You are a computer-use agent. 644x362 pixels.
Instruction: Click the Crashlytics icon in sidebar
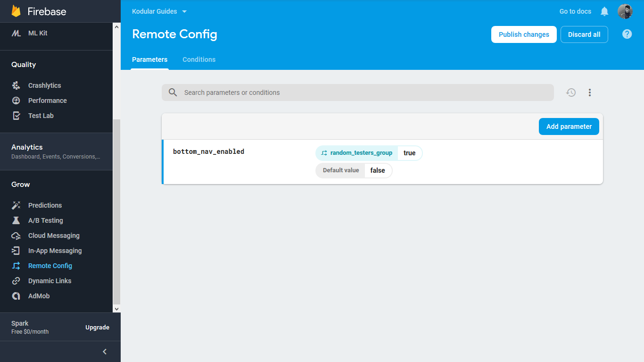[x=16, y=85]
